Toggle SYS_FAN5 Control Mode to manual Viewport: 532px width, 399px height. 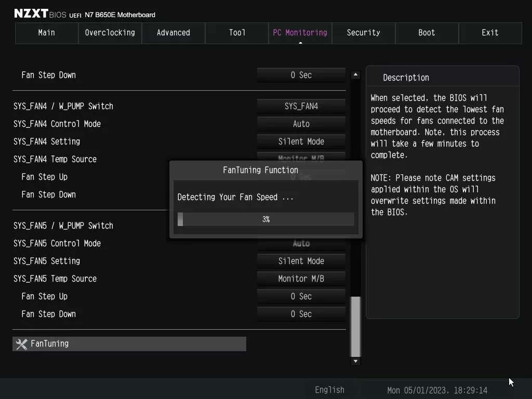coord(301,243)
